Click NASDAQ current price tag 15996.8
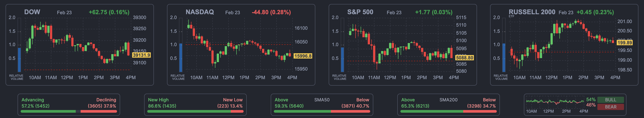The image size is (644, 118). point(303,56)
